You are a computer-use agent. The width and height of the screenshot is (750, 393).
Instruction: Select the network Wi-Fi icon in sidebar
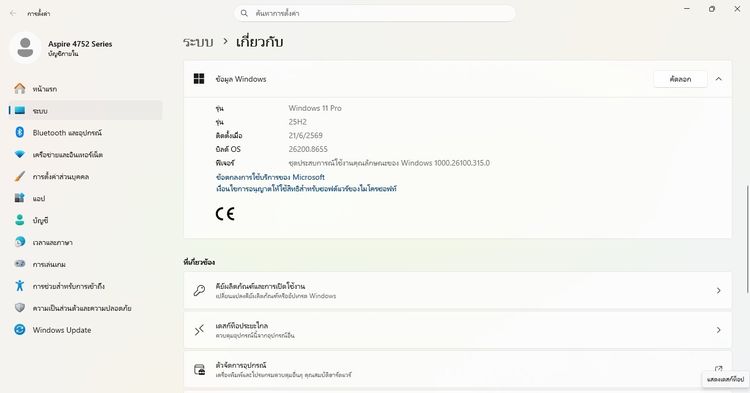pyautogui.click(x=20, y=154)
